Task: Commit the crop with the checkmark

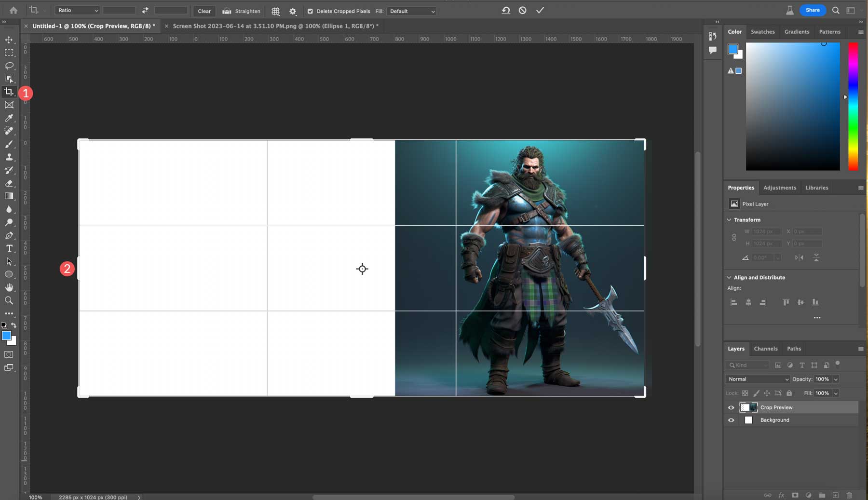Action: [x=540, y=10]
